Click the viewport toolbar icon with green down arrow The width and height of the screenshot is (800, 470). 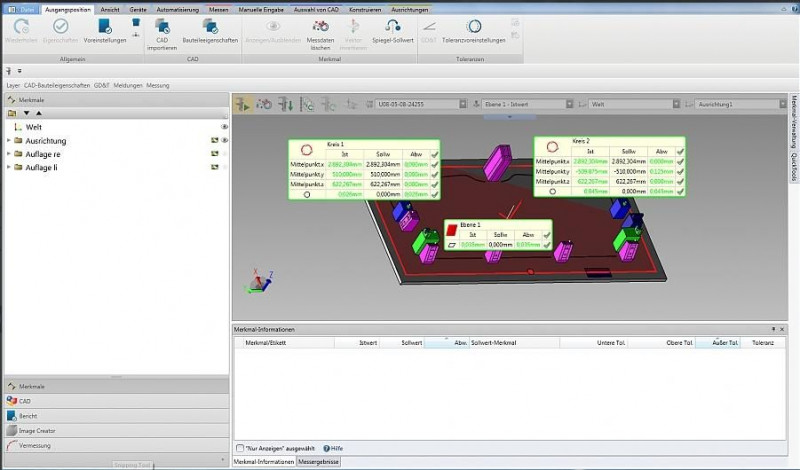(286, 105)
